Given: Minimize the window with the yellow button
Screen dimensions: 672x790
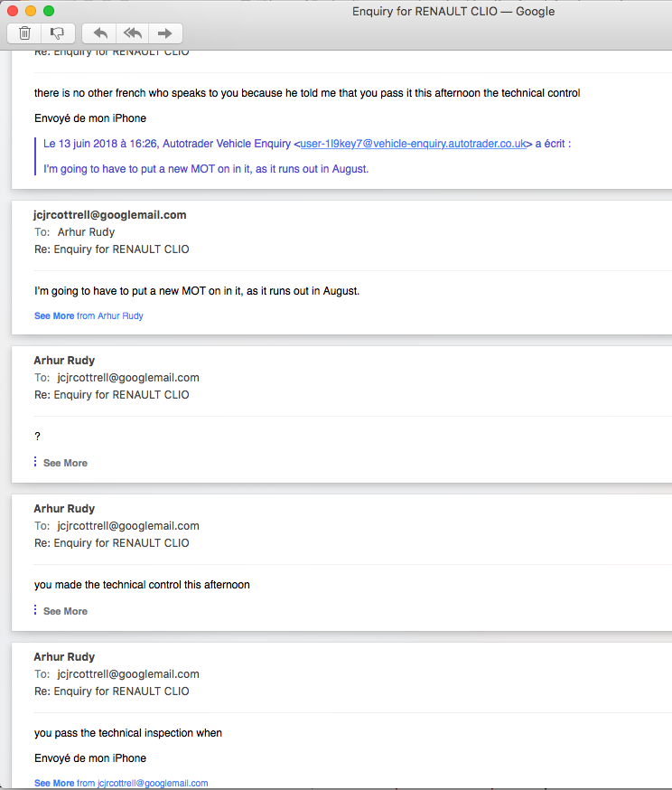Looking at the screenshot, I should (x=31, y=11).
